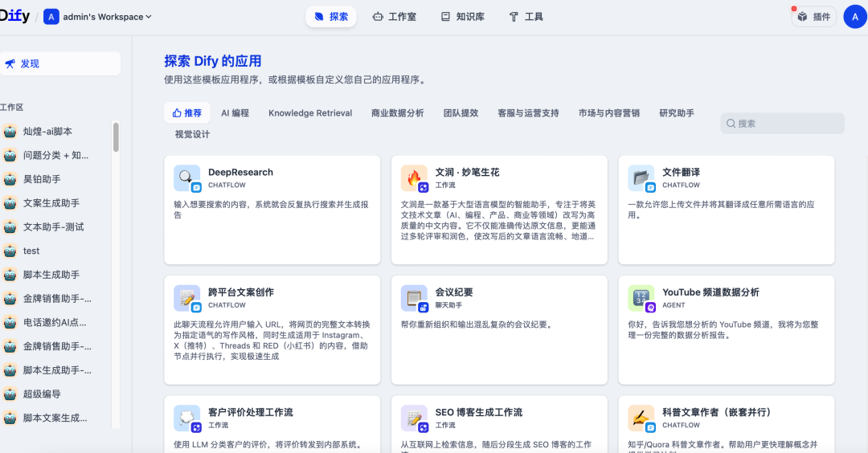Click the thumbs-up icon on 推荐
Viewport: 868px width, 453px height.
177,112
